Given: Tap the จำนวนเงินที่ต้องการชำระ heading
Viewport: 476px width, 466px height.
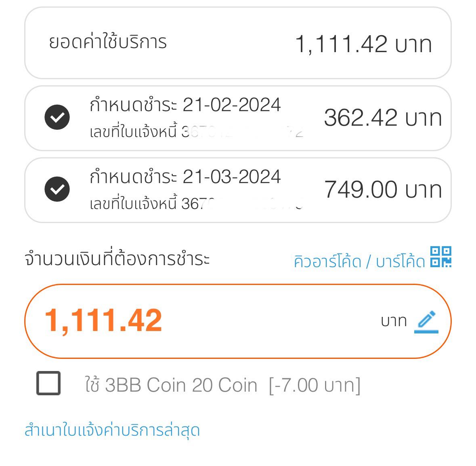Looking at the screenshot, I should pyautogui.click(x=117, y=258).
